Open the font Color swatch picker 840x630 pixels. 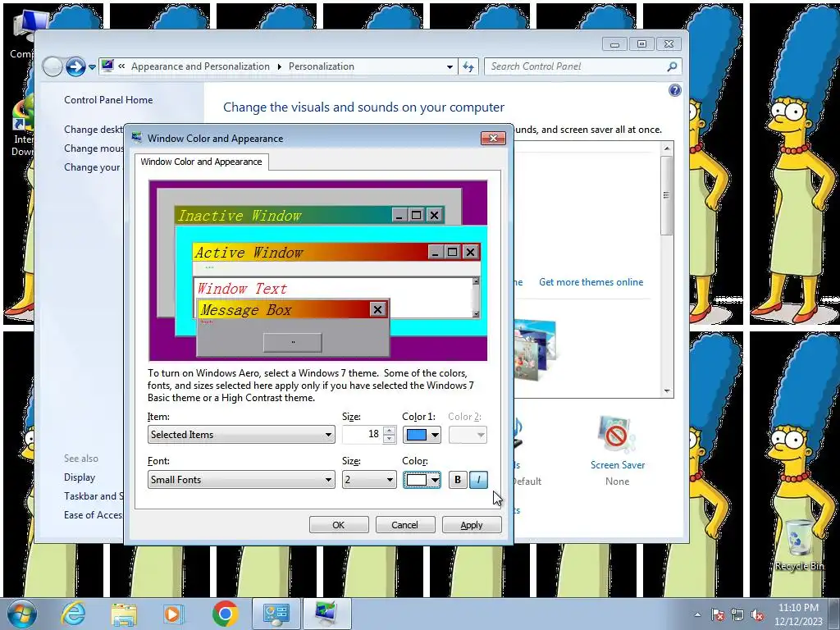[x=422, y=479]
